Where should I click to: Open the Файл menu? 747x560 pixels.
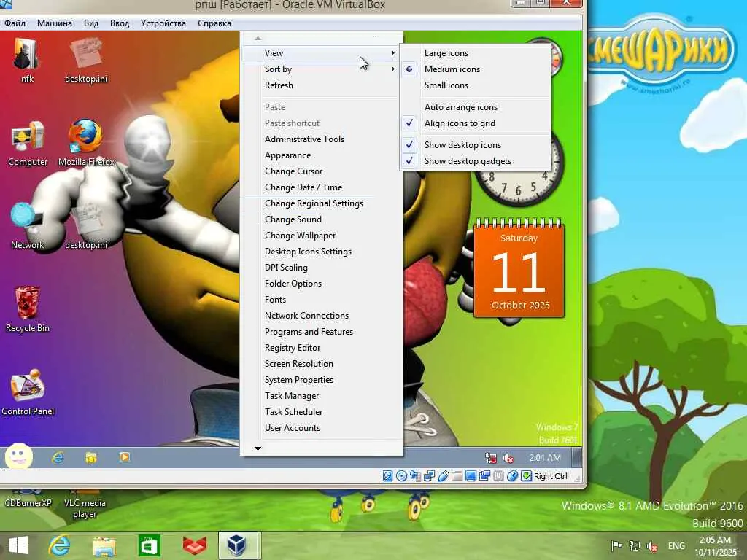15,23
